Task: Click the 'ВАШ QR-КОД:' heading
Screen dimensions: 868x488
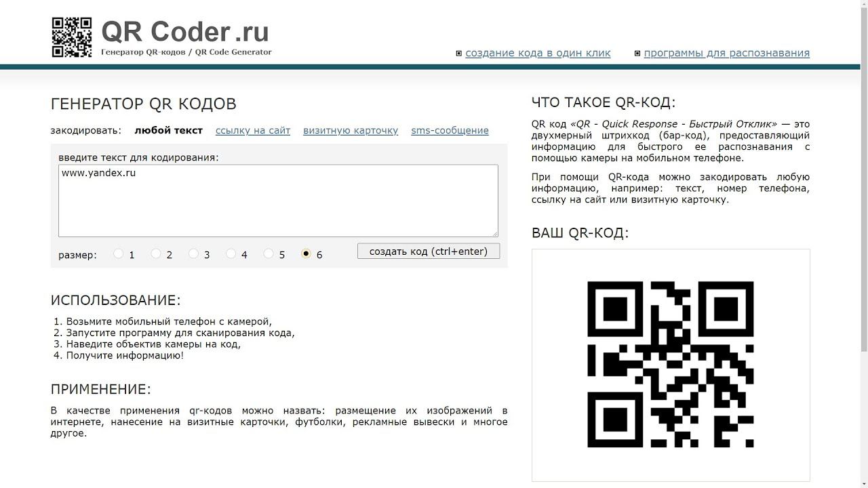Action: tap(580, 233)
